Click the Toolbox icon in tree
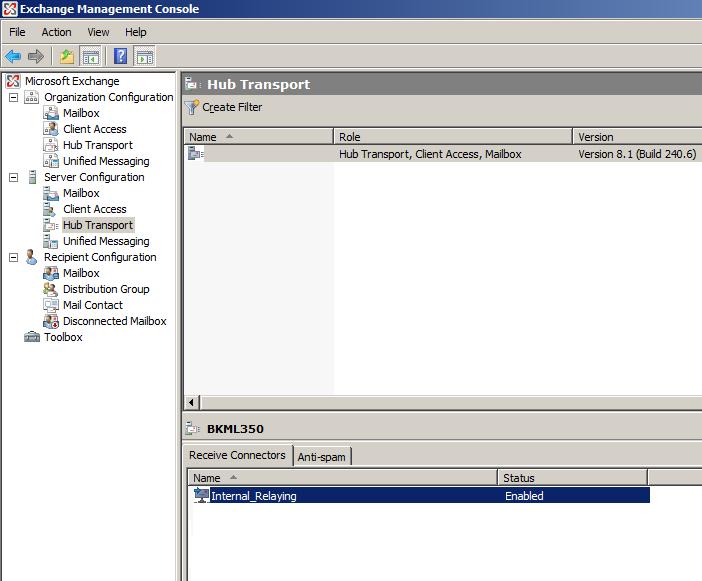The image size is (702, 581). 32,337
